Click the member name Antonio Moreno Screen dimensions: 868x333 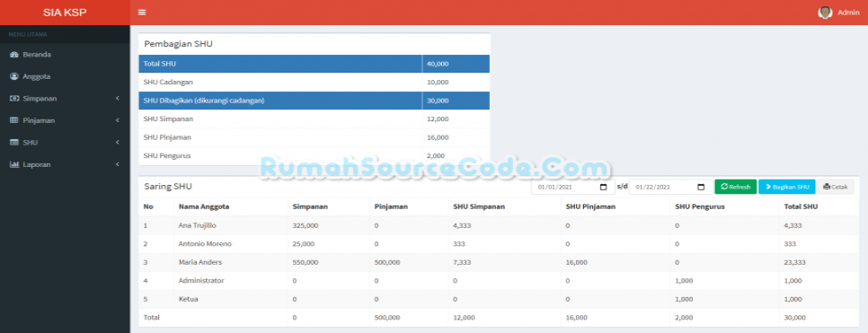[x=205, y=244]
